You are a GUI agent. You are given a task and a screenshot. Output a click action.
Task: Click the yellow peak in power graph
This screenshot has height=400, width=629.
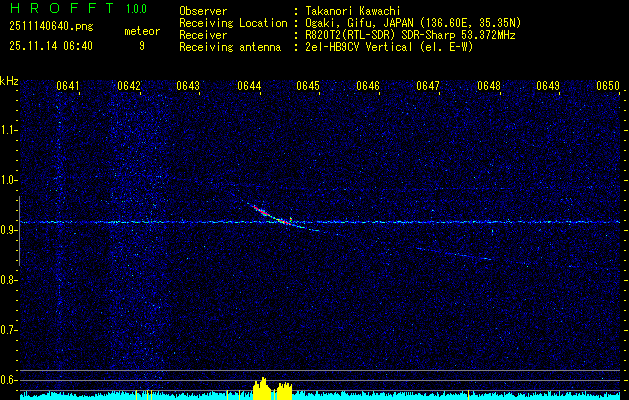pyautogui.click(x=261, y=387)
